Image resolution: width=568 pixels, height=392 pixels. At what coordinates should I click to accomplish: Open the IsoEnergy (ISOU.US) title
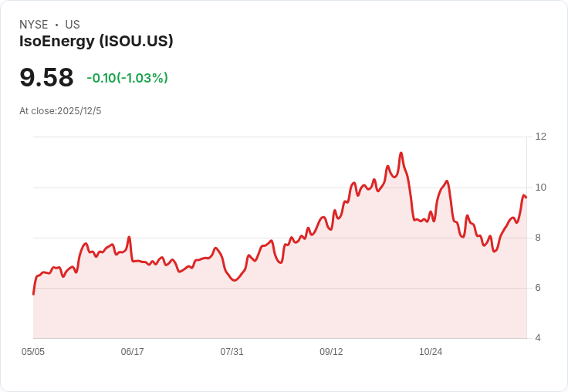click(96, 41)
